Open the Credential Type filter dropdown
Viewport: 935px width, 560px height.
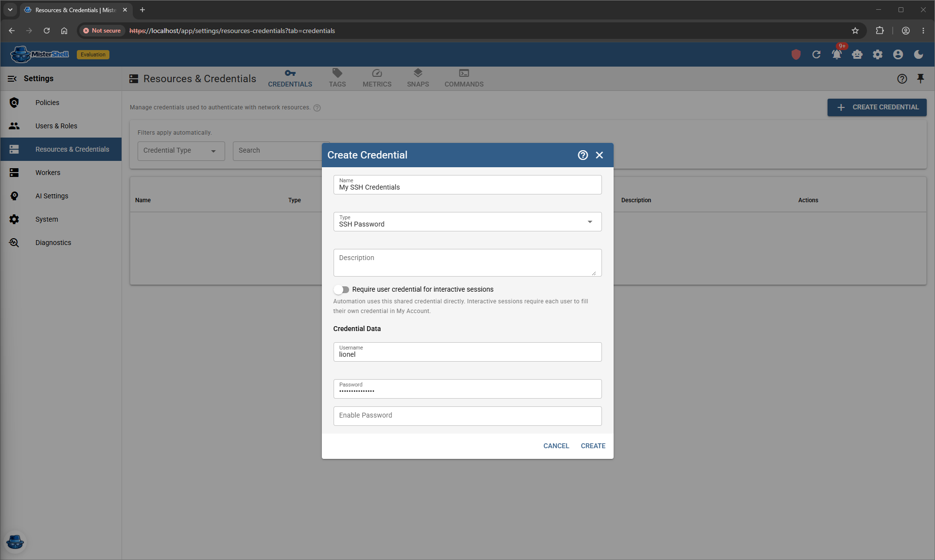181,151
